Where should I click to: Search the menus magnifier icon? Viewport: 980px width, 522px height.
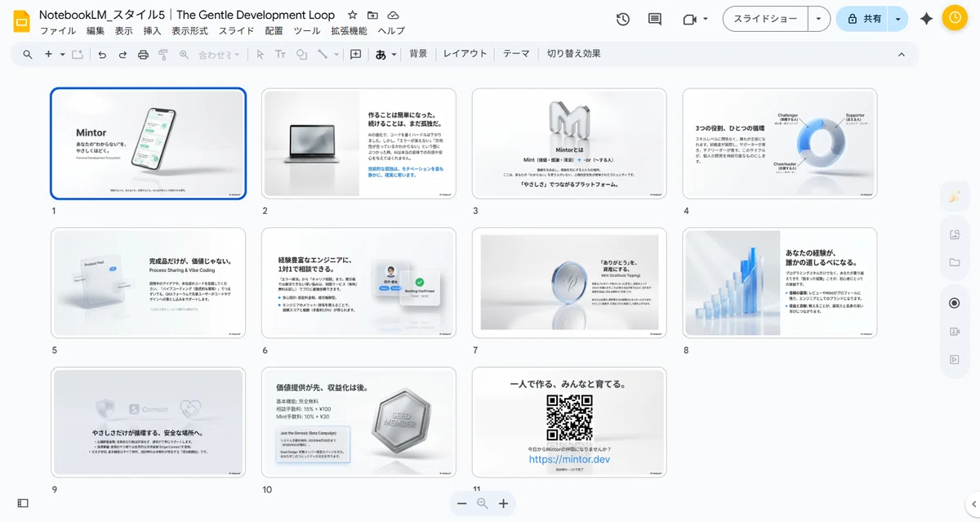(28, 55)
